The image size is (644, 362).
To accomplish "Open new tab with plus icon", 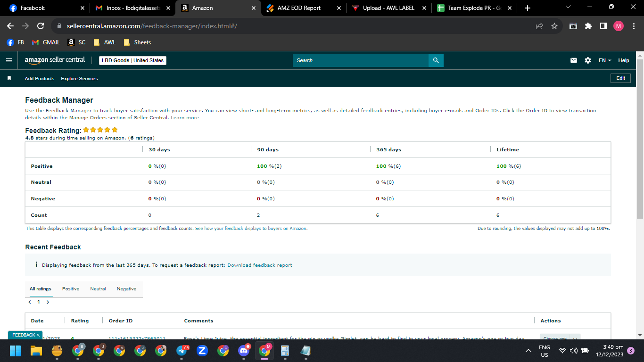I will coord(528,8).
